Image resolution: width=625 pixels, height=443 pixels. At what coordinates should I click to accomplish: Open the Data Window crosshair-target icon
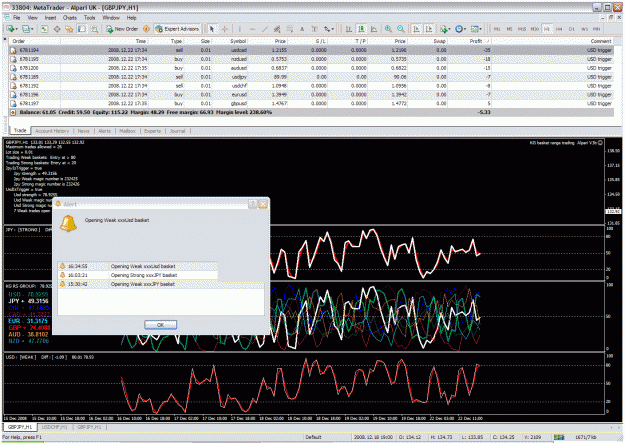57,29
